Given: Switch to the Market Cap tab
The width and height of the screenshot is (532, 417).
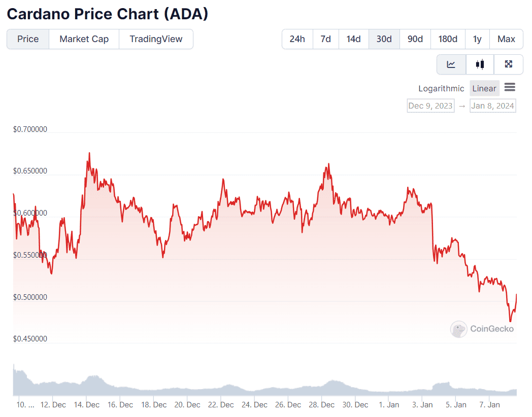Looking at the screenshot, I should 84,39.
